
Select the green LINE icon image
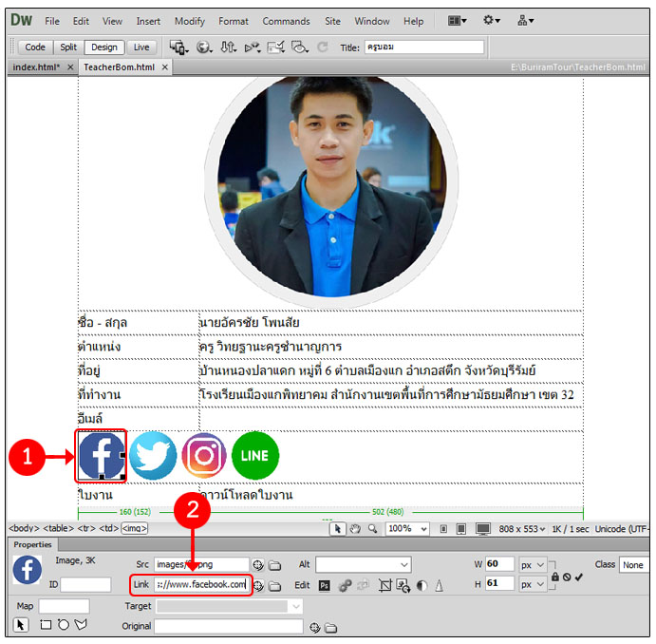click(255, 455)
